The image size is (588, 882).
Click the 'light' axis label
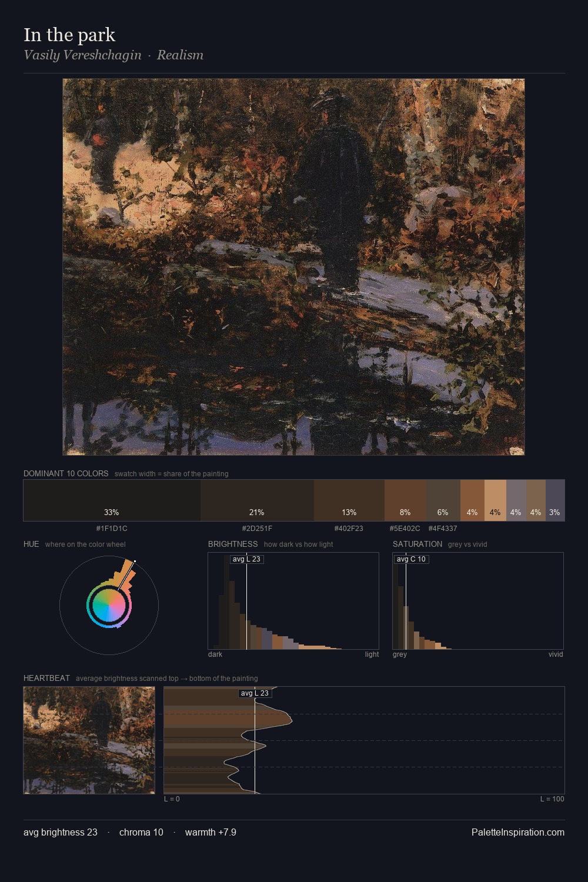click(372, 654)
